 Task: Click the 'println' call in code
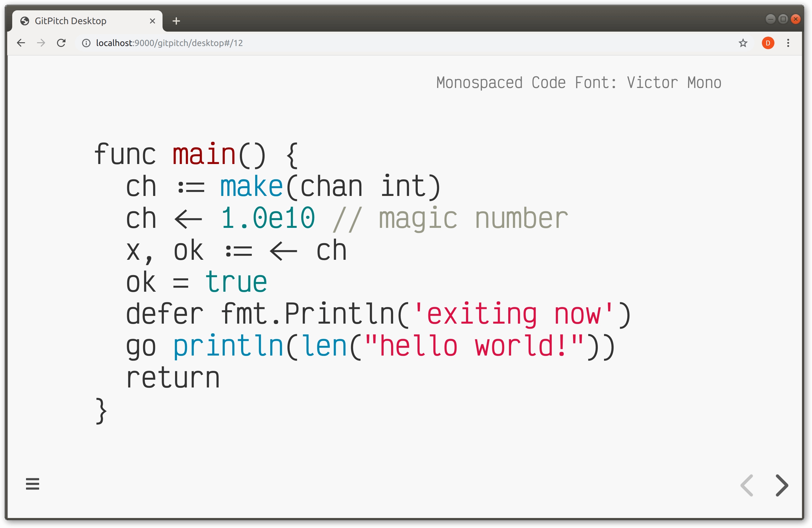(228, 347)
